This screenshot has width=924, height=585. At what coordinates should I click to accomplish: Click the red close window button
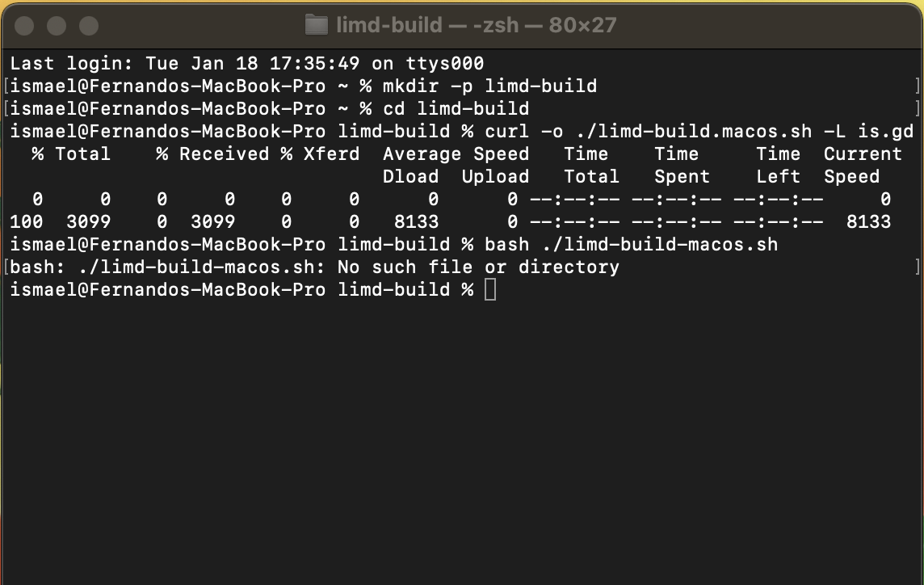25,25
